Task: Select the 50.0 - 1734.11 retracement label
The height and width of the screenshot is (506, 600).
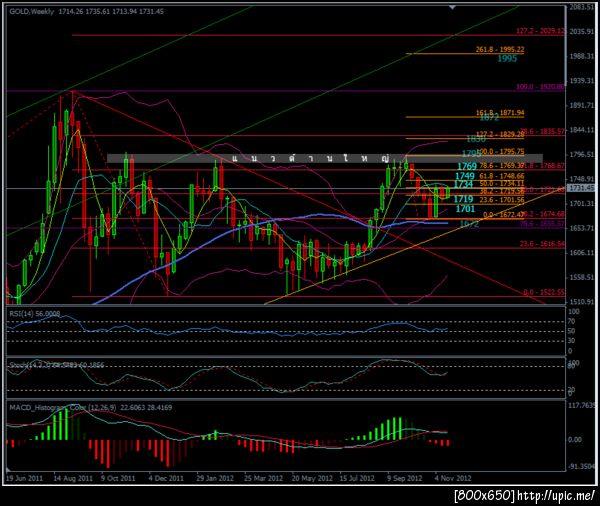Action: (502, 184)
